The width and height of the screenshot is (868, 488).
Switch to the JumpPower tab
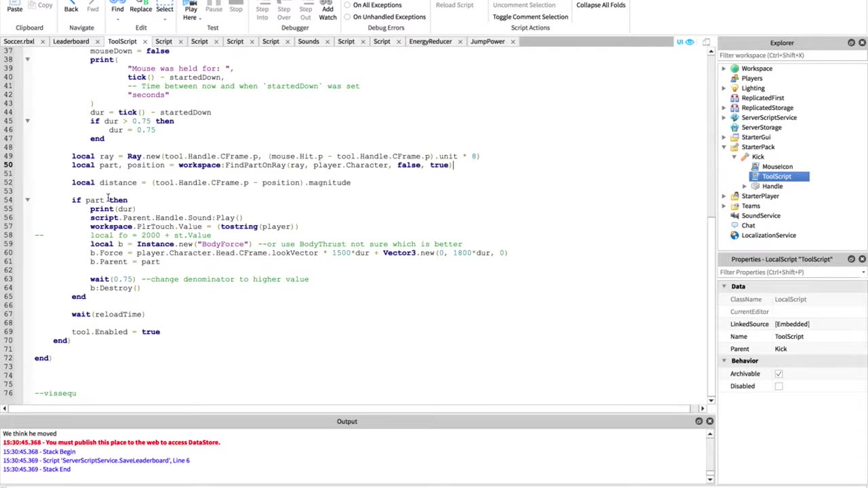click(488, 41)
